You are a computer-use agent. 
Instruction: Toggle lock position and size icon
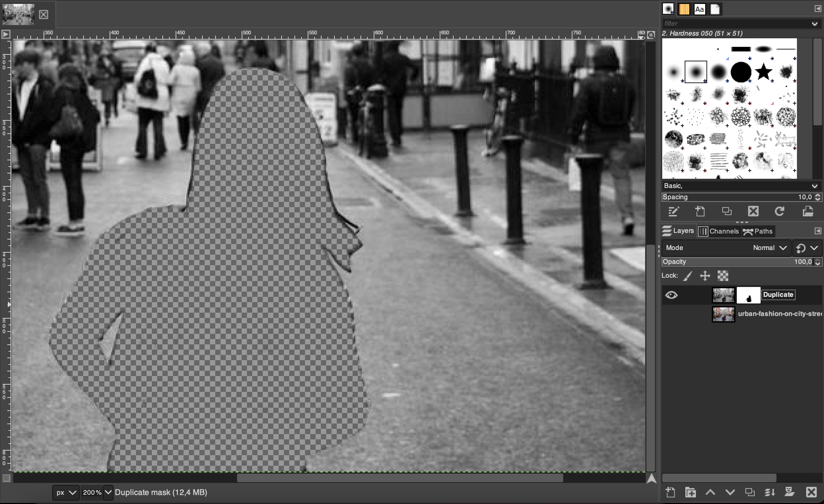(705, 276)
